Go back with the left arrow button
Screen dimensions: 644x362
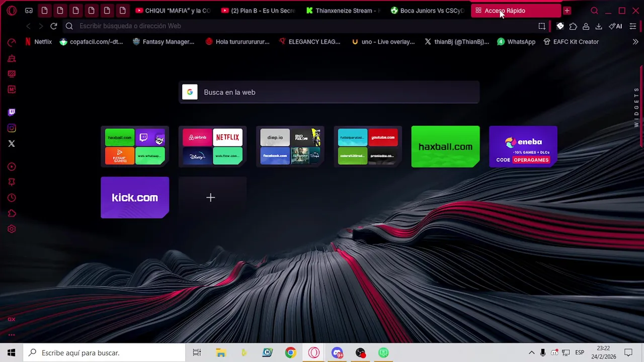28,26
